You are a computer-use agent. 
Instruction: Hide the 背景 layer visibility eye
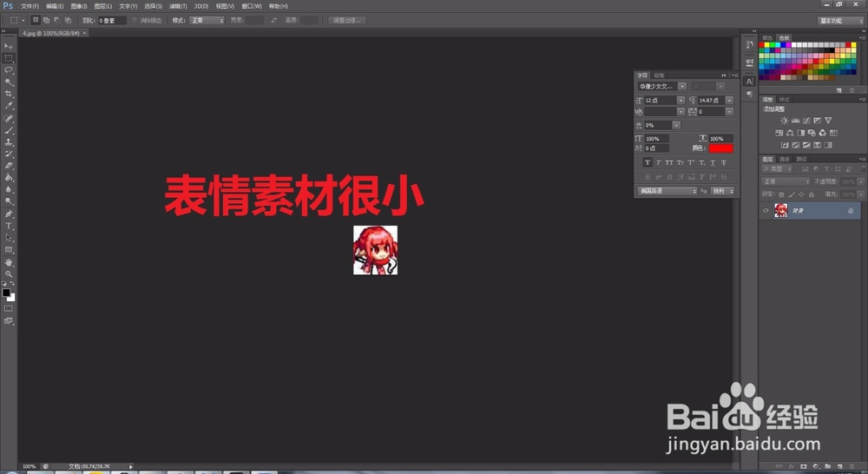766,210
